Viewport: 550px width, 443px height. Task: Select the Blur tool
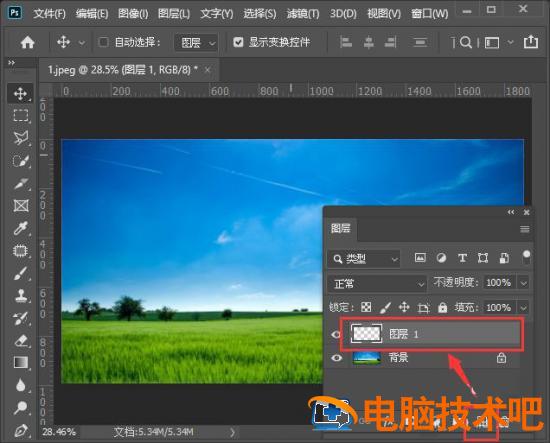point(20,385)
